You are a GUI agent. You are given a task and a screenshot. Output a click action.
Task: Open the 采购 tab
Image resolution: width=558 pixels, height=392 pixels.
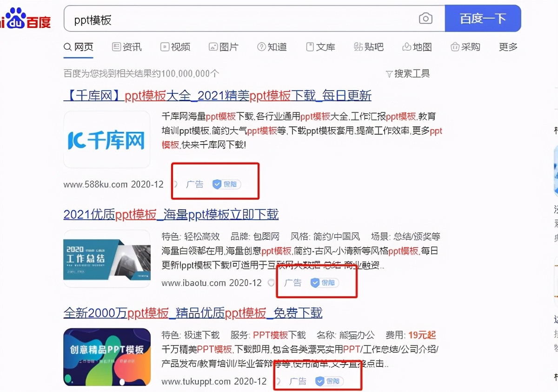(x=465, y=47)
